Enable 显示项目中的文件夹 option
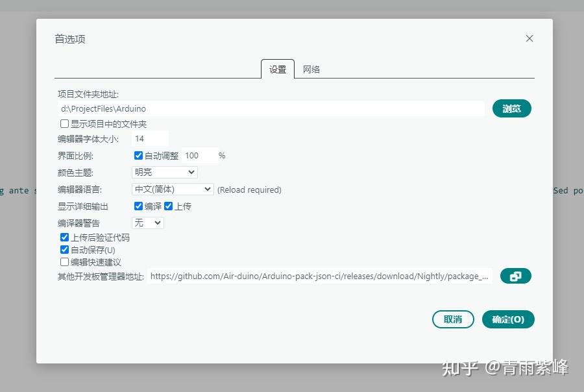584x392 pixels. coord(64,123)
